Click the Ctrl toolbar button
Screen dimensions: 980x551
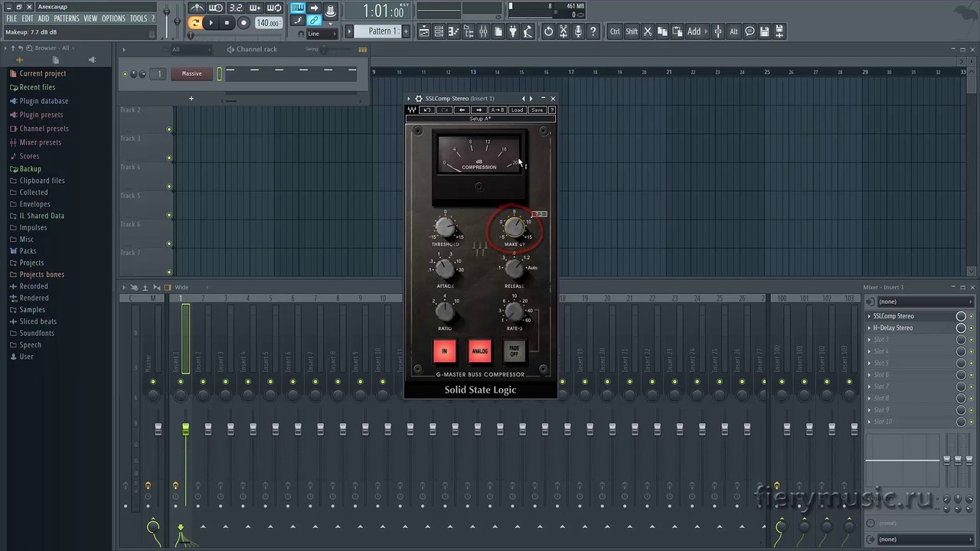coord(615,31)
